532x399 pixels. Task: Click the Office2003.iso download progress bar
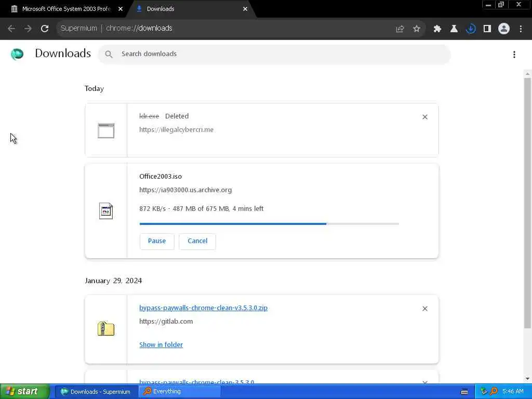coord(269,224)
